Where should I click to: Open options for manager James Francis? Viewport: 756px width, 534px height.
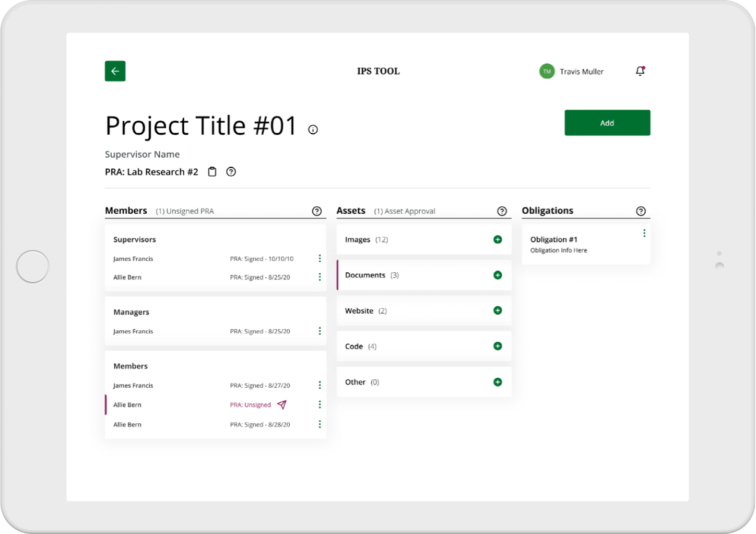(x=320, y=331)
